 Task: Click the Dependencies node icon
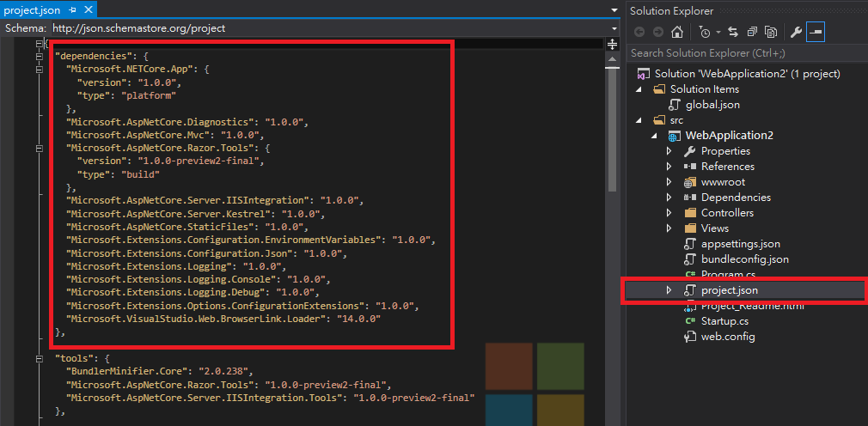pyautogui.click(x=690, y=198)
